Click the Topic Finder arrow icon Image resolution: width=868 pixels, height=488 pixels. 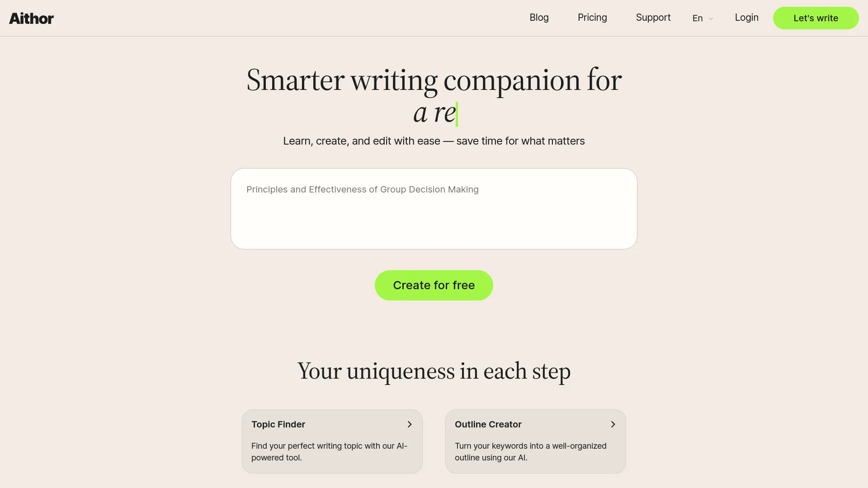click(410, 424)
